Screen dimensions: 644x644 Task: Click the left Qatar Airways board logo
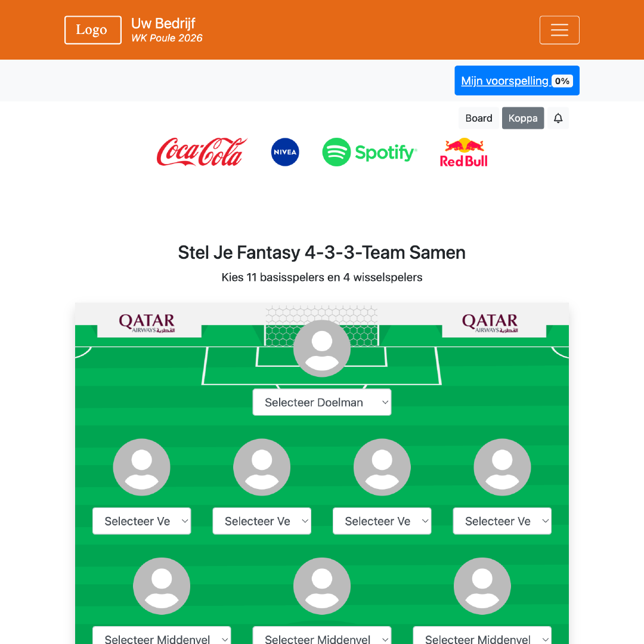pyautogui.click(x=146, y=323)
